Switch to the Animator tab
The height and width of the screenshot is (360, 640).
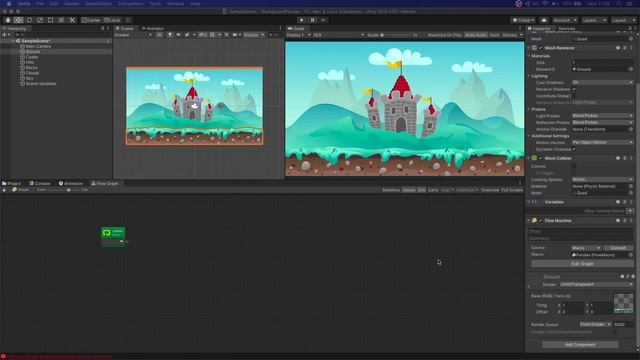click(153, 29)
